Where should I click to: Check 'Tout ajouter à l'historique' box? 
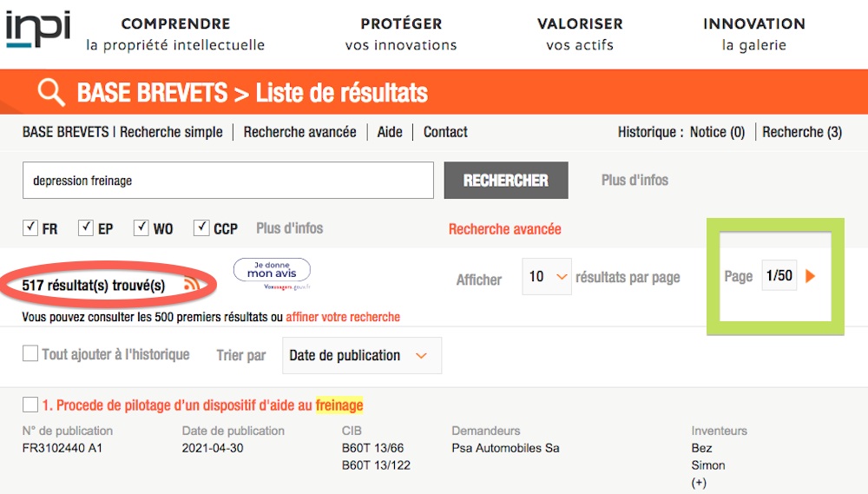coord(30,353)
